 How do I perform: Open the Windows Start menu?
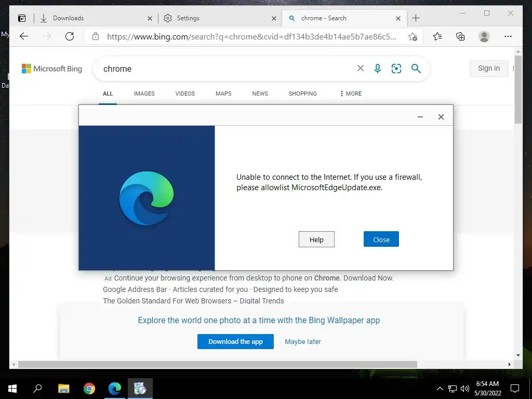12,389
